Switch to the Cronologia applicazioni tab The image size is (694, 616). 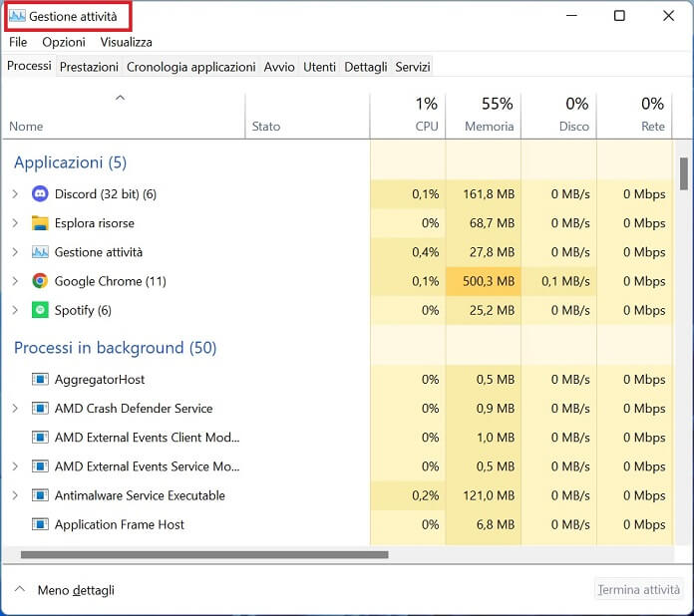click(x=191, y=67)
